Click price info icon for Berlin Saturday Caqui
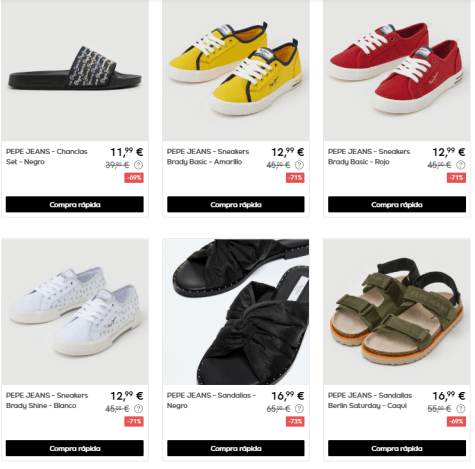 point(461,408)
